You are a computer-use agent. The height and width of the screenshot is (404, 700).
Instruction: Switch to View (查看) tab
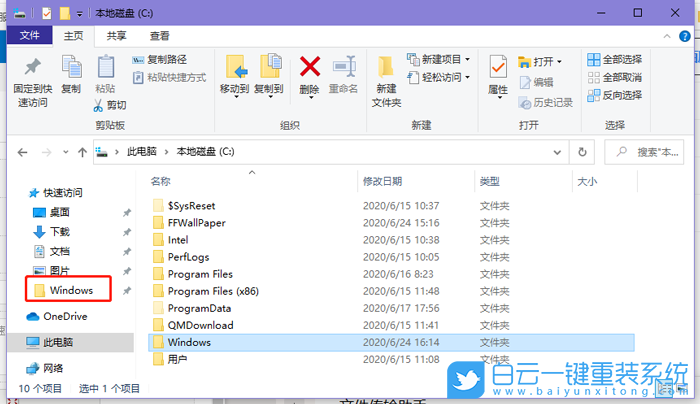(159, 36)
